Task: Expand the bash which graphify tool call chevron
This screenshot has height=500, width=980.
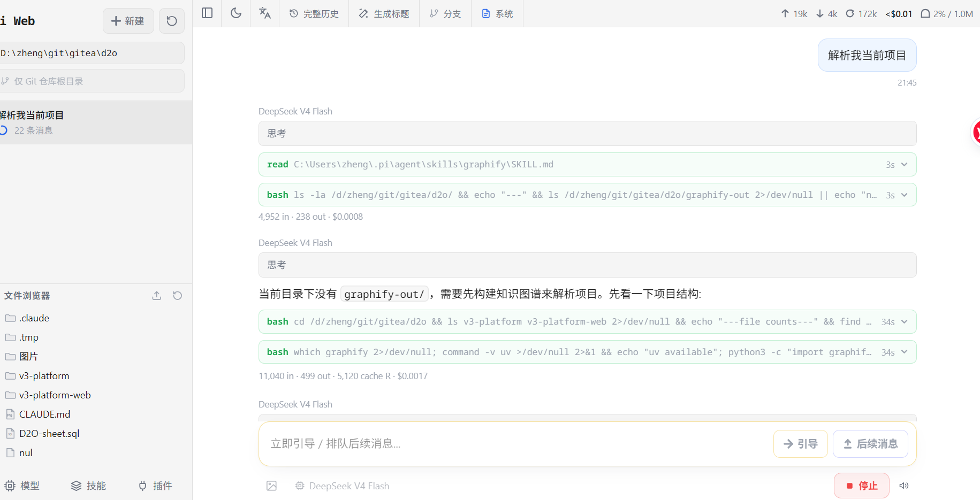Action: pyautogui.click(x=905, y=352)
